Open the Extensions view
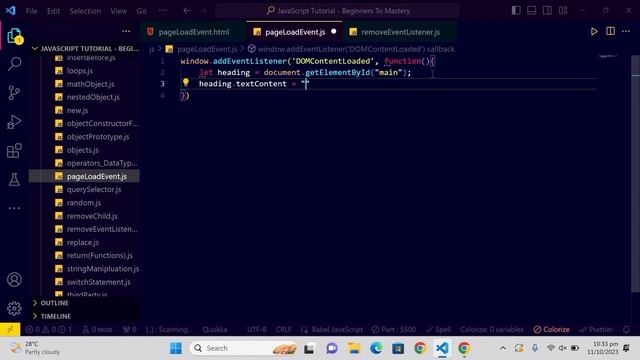The width and height of the screenshot is (640, 360). coord(14,151)
